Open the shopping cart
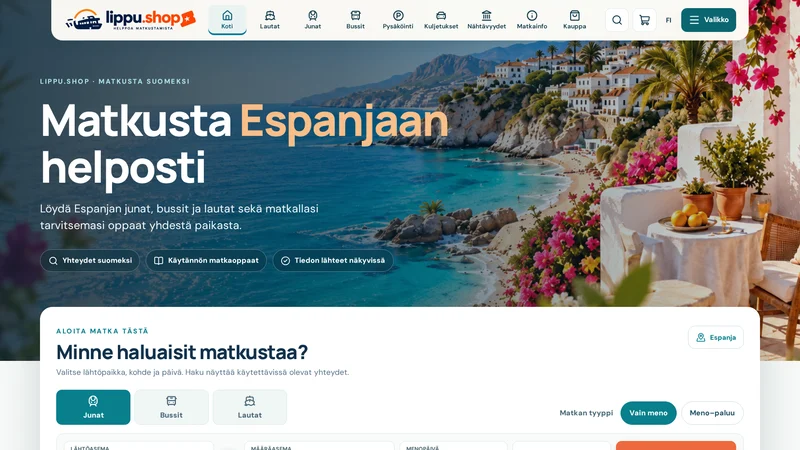This screenshot has height=450, width=800. [644, 20]
